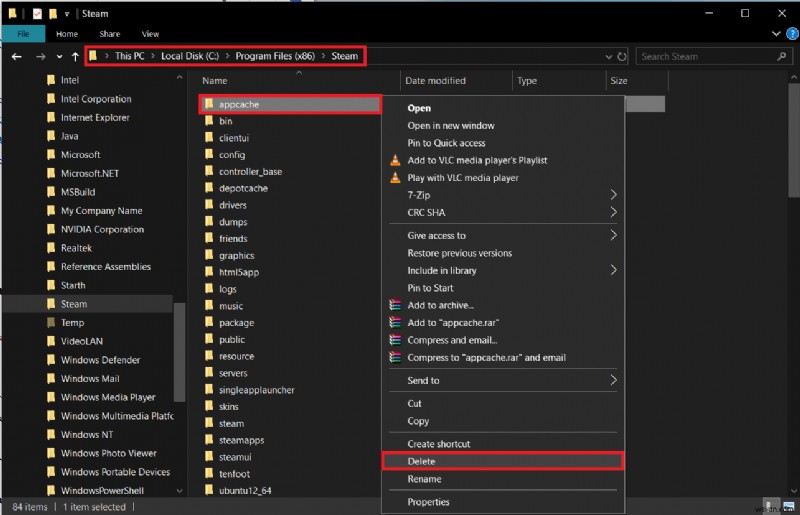800x515 pixels.
Task: Choose Copy in the context menu
Action: [x=503, y=421]
